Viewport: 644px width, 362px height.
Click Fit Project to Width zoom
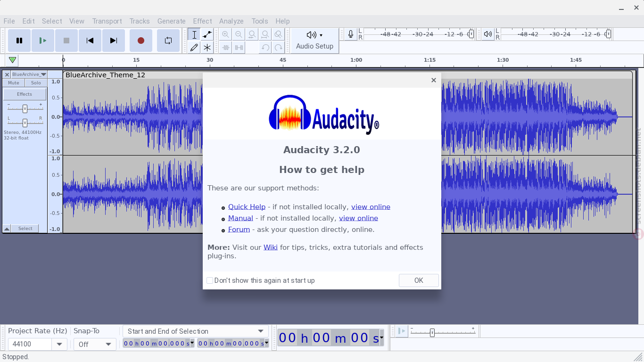click(x=265, y=34)
